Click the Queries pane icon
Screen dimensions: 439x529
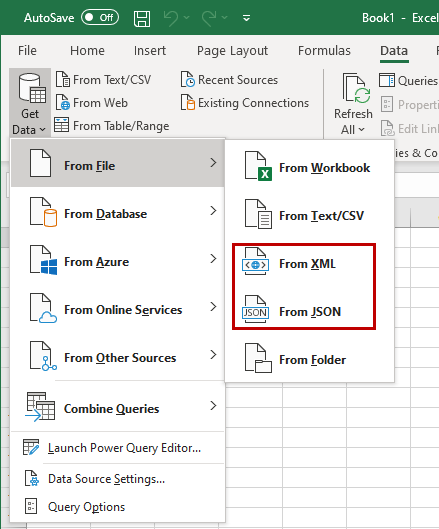pyautogui.click(x=387, y=80)
